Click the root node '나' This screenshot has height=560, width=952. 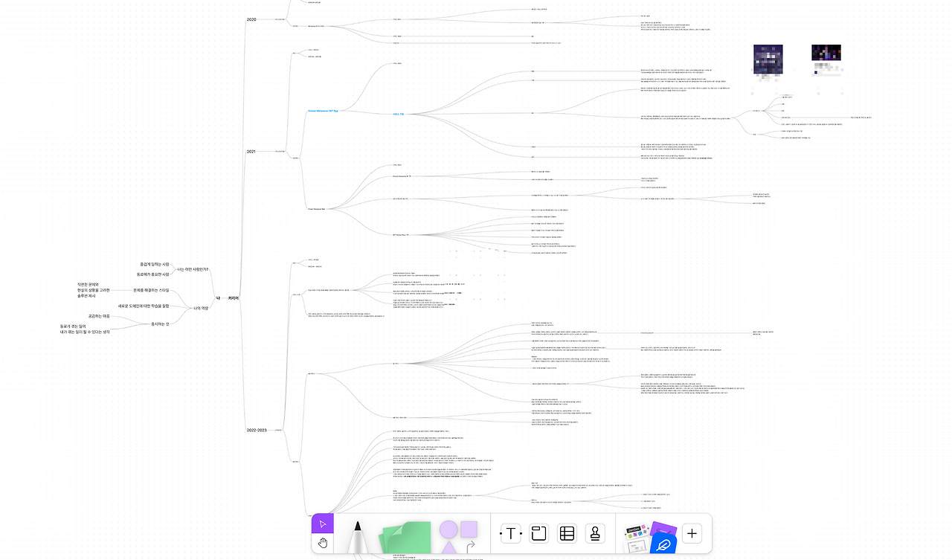218,297
